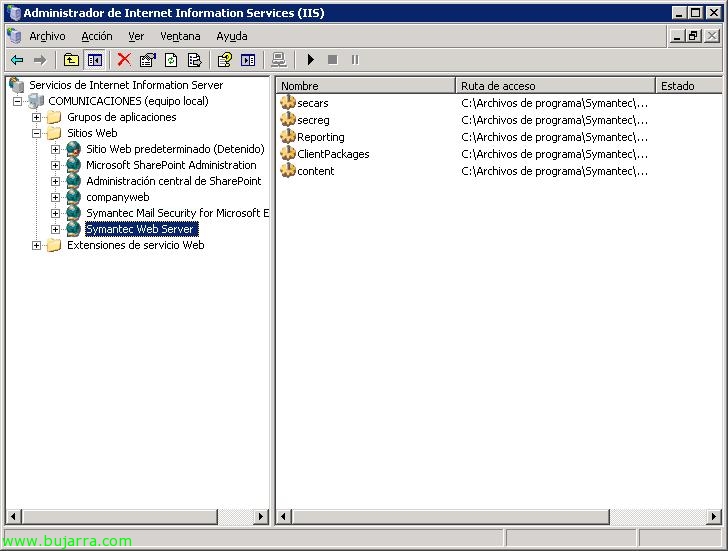
Task: Collapse the Sitios Web node
Action: [36, 133]
